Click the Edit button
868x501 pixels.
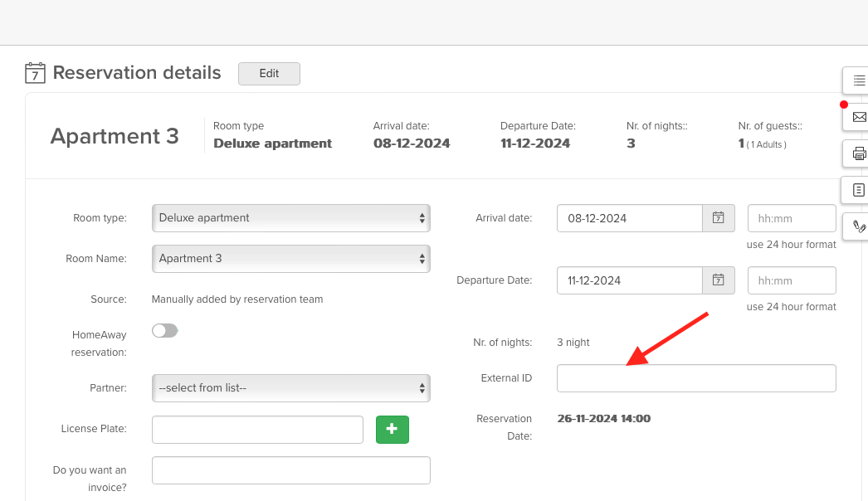pyautogui.click(x=269, y=73)
